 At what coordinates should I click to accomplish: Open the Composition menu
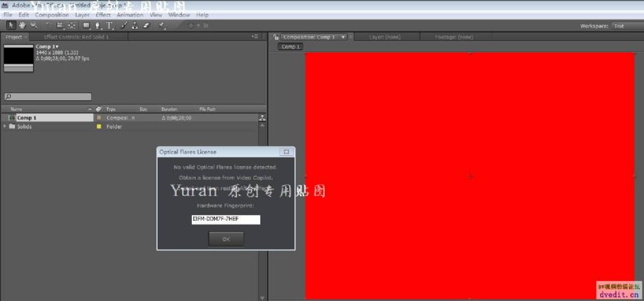point(52,15)
